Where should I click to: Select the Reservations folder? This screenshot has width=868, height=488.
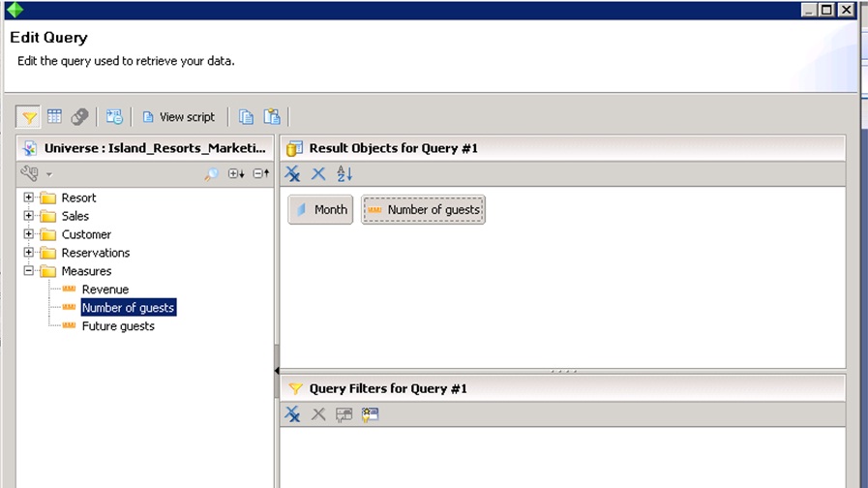pos(96,253)
